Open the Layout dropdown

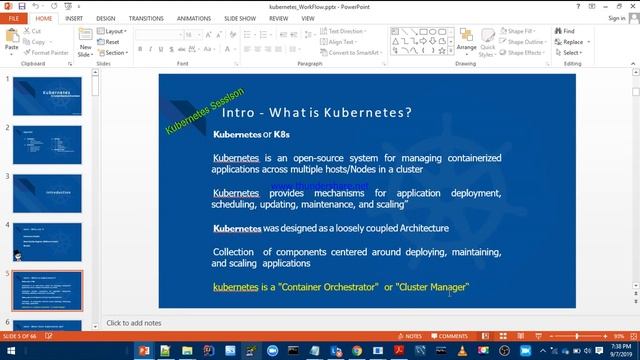[112, 31]
